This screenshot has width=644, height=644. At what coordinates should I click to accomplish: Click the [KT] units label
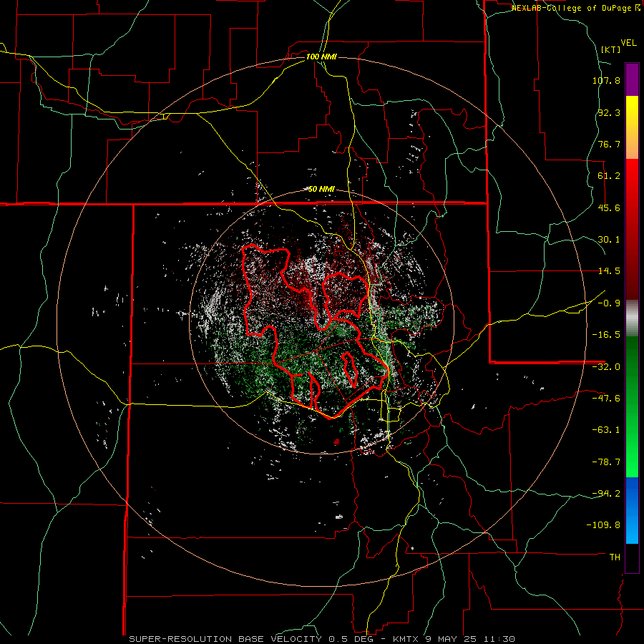click(611, 49)
